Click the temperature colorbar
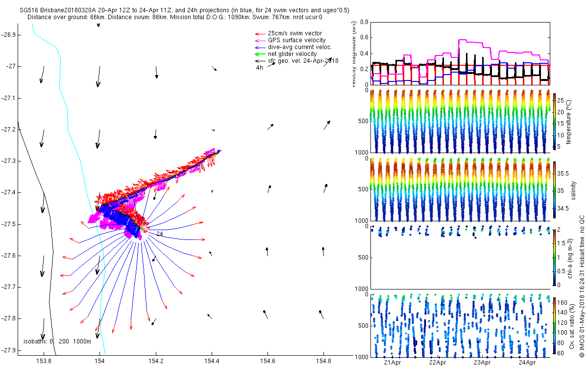This screenshot has height=368, width=588. 555,121
